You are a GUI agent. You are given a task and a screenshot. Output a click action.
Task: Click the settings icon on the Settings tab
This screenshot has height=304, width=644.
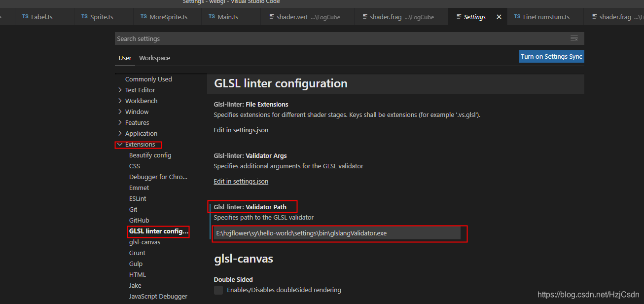click(x=459, y=17)
